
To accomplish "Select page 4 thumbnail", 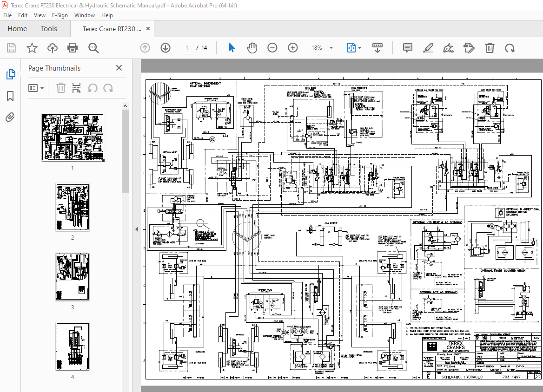I will click(73, 346).
